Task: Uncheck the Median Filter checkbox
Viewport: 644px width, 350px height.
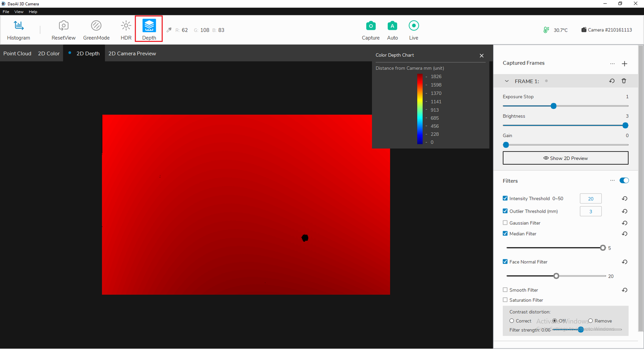Action: point(505,233)
